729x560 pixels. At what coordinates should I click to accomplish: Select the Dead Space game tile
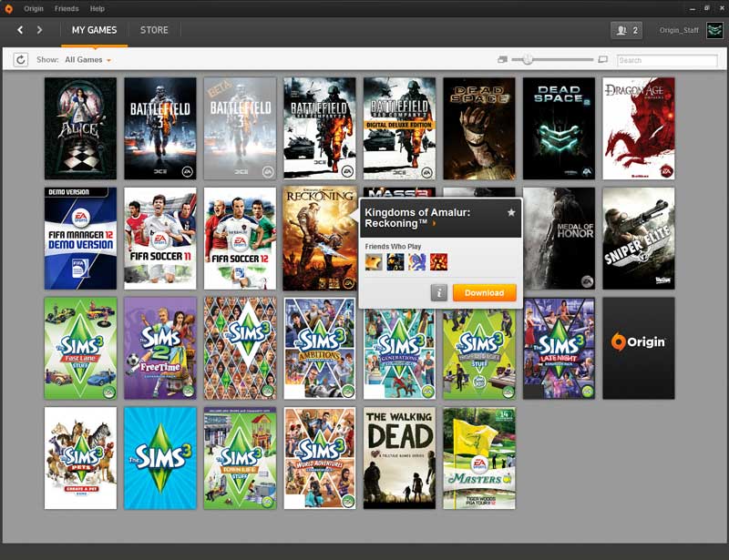coord(479,128)
